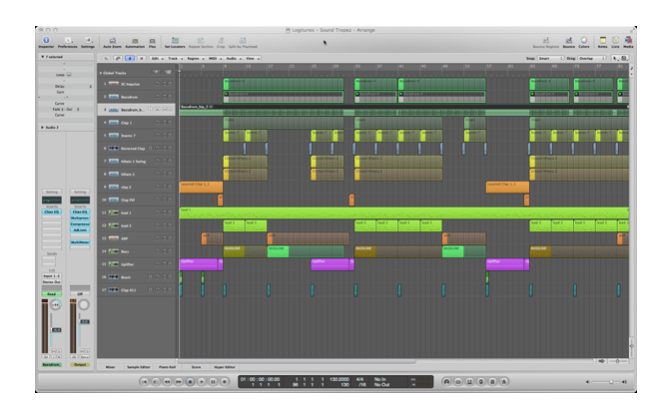Viewport: 665px width, 418px height.
Task: Expand the Audio 2 inspector section
Action: (42, 127)
